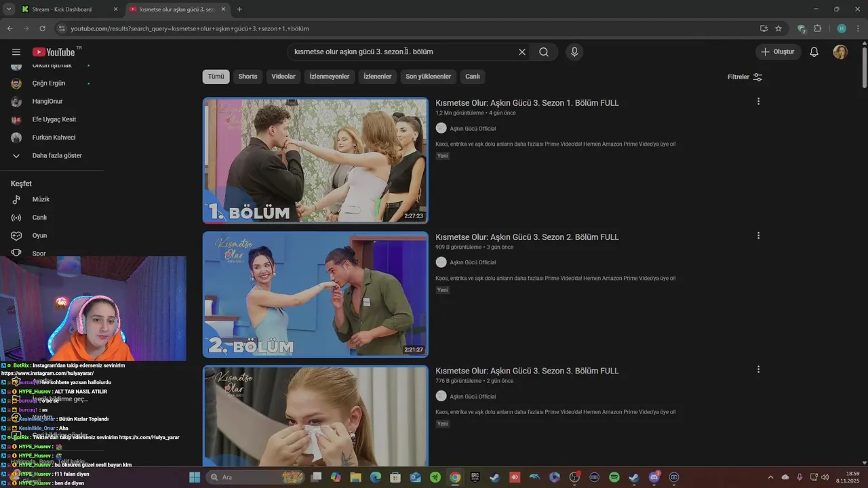Open 3. Sezon 1. Bölüm FULL title

pos(527,103)
